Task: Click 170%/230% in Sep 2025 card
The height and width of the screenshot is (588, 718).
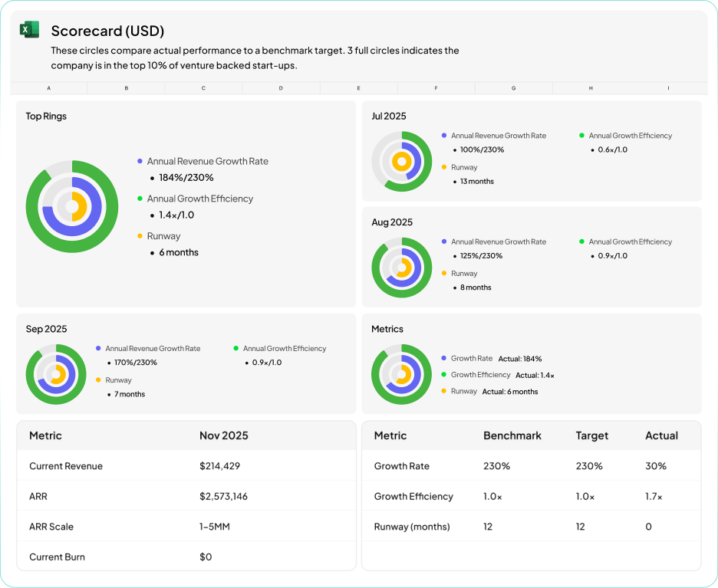Action: pyautogui.click(x=136, y=363)
